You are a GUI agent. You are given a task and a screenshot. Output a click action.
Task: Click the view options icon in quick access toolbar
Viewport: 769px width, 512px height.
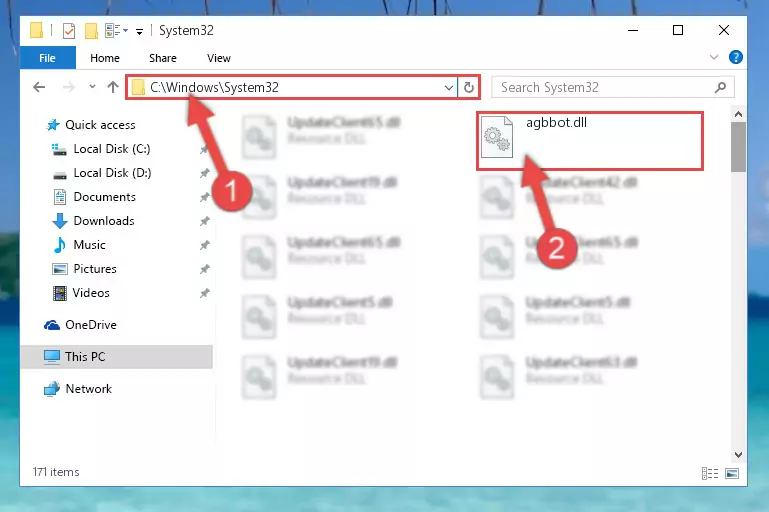116,31
